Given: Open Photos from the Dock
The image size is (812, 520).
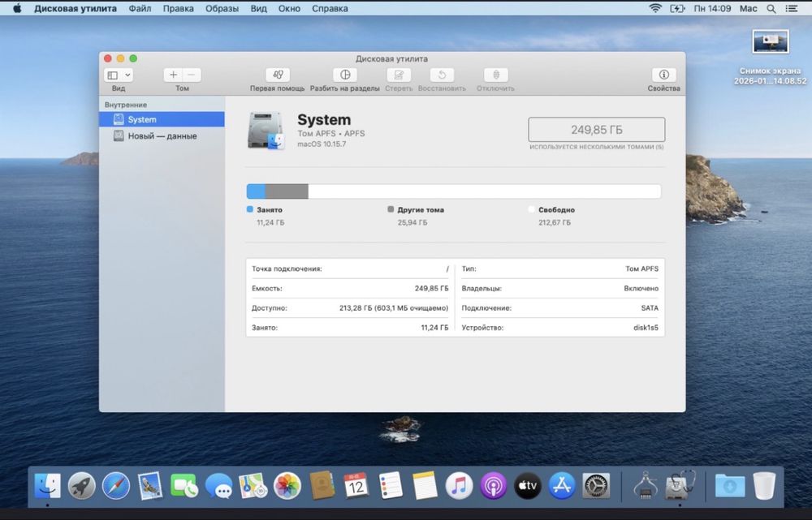Looking at the screenshot, I should tap(287, 486).
